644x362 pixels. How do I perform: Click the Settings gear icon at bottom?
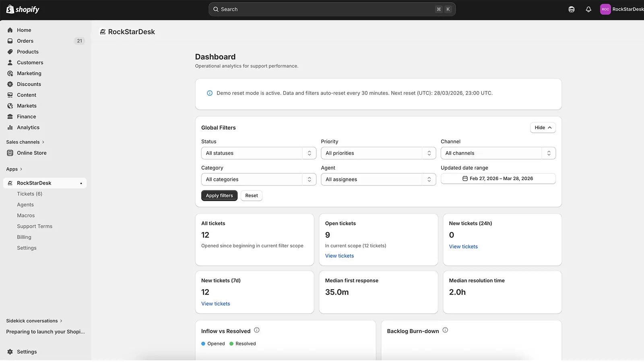(10, 352)
